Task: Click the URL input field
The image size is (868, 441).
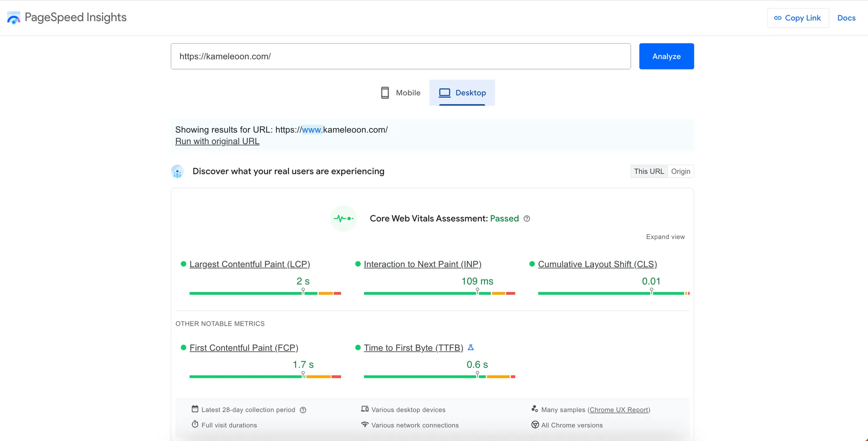Action: [x=400, y=56]
